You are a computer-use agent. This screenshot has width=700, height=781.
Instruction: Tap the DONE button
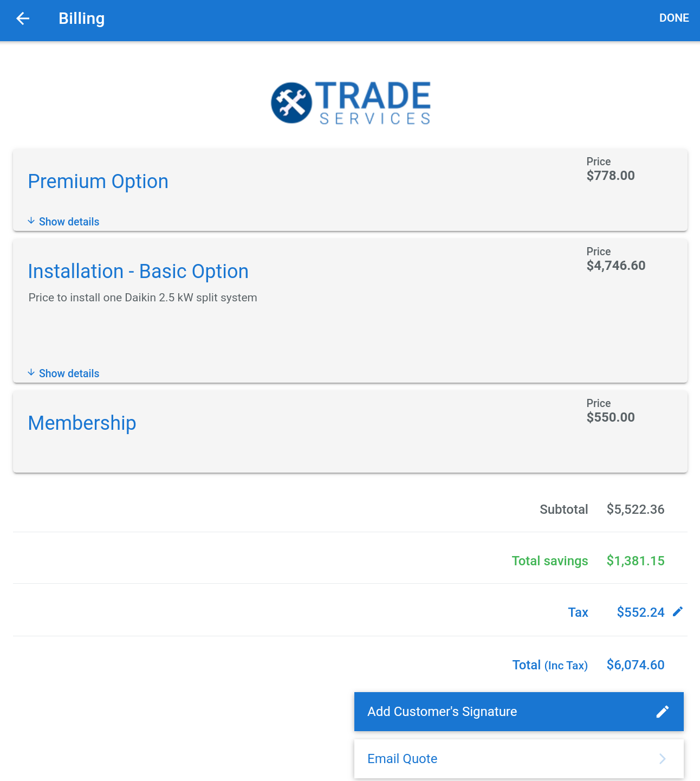(674, 18)
